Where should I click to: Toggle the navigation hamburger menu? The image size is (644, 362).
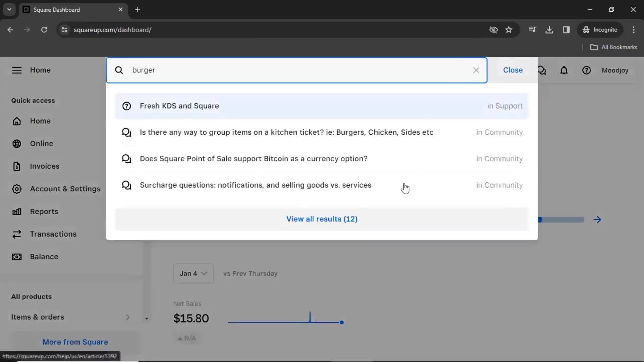tap(16, 70)
